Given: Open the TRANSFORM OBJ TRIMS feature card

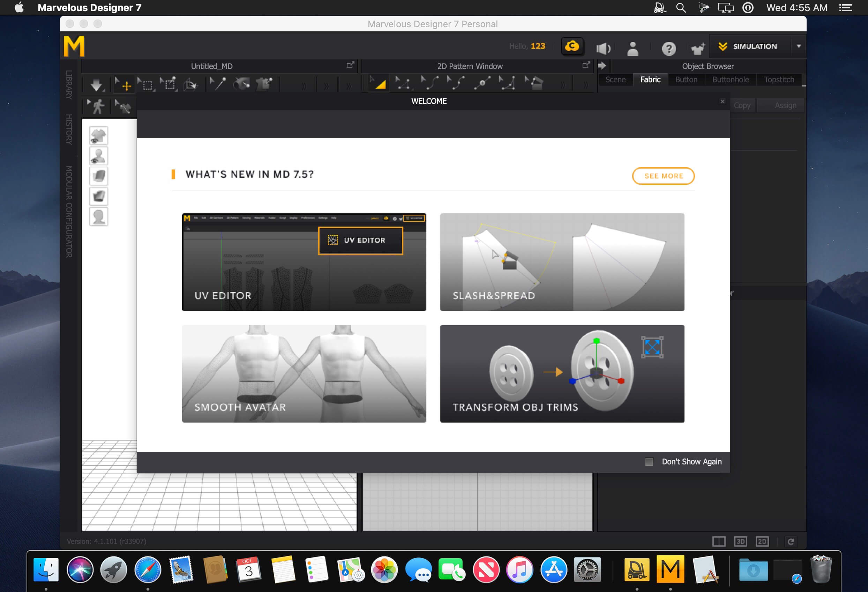Looking at the screenshot, I should pos(562,374).
